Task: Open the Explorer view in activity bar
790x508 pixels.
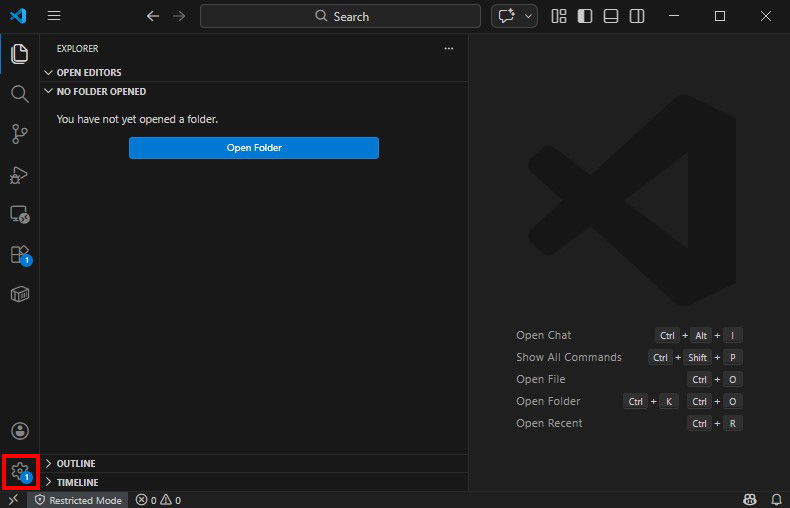Action: tap(20, 54)
